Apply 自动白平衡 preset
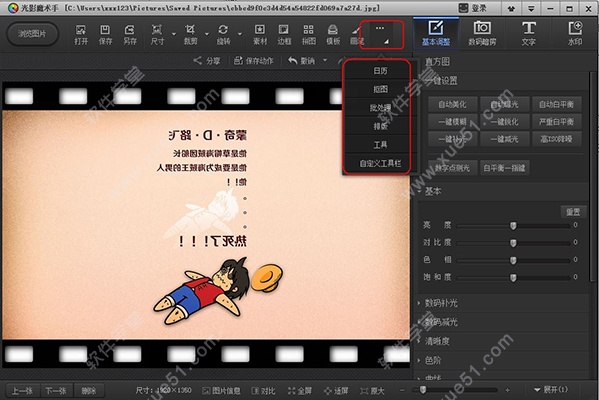Image resolution: width=599 pixels, height=400 pixels. coord(556,104)
